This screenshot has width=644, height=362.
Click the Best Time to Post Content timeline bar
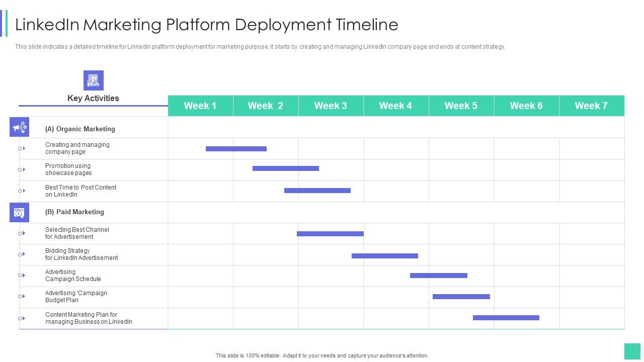click(x=317, y=191)
